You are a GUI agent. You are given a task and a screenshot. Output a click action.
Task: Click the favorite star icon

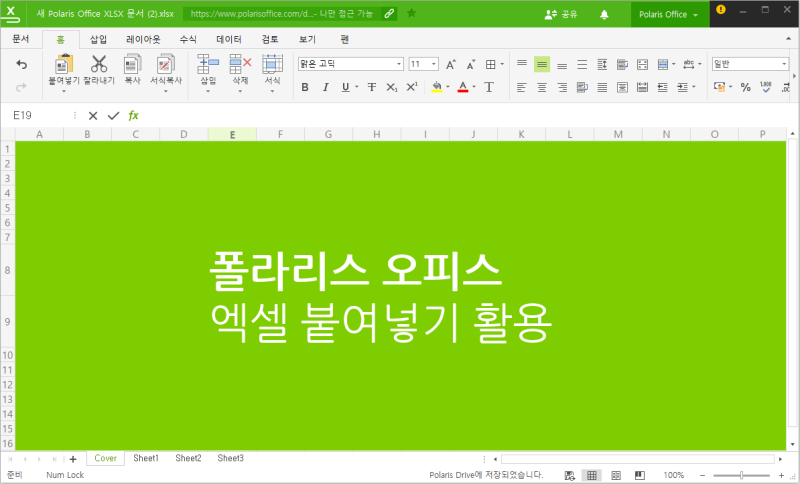point(411,13)
